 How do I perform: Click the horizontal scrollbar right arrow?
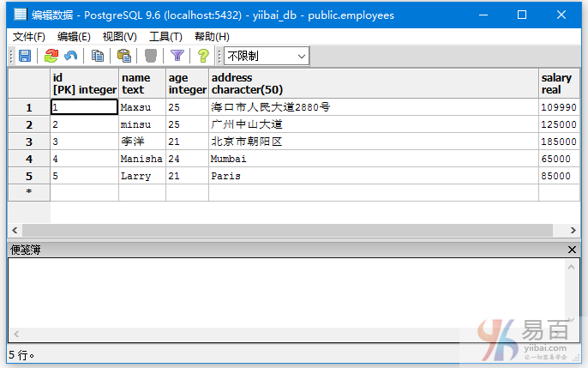pyautogui.click(x=573, y=231)
